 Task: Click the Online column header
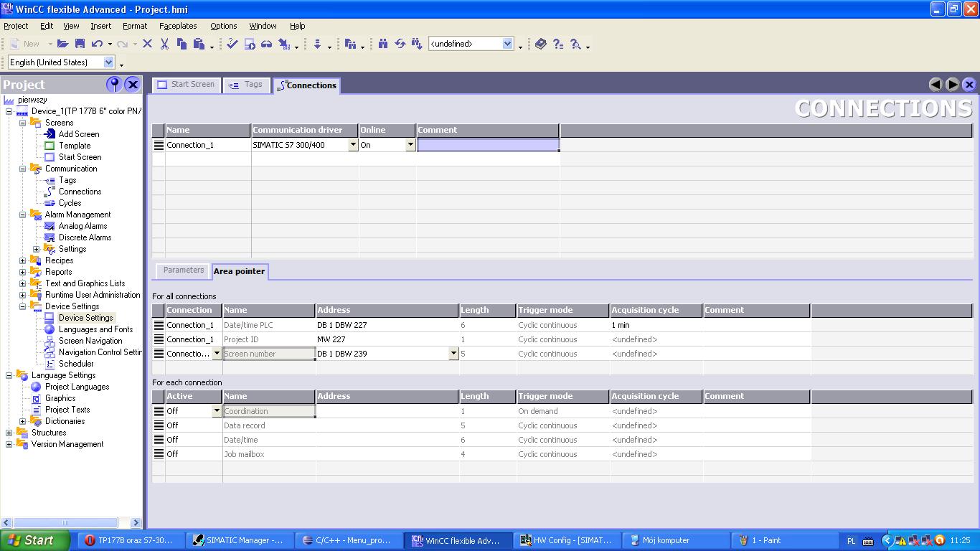point(387,130)
